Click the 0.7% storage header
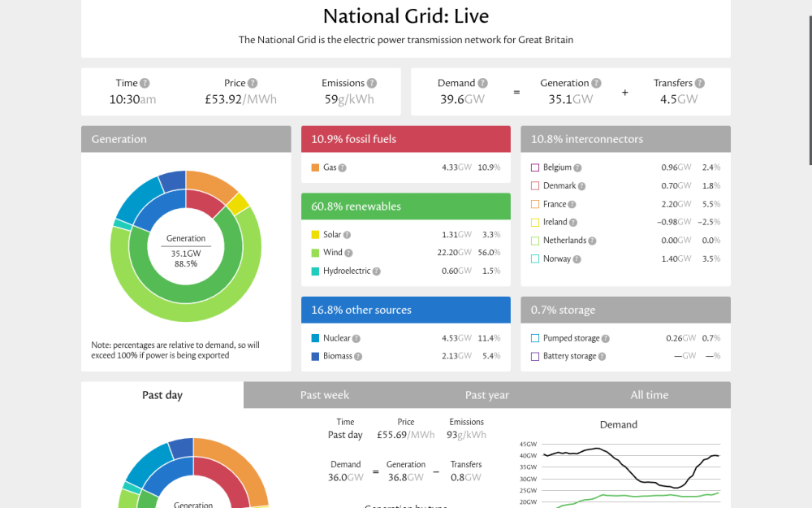The width and height of the screenshot is (812, 508). 625,310
